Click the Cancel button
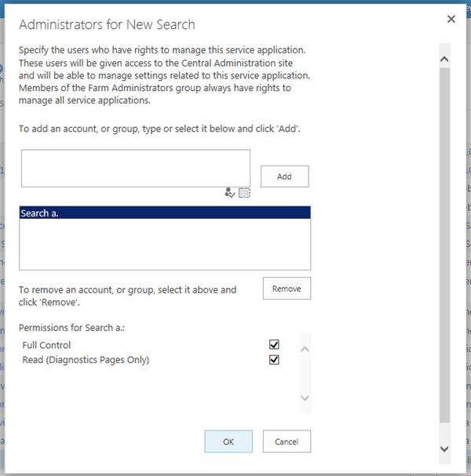The width and height of the screenshot is (471, 476). click(x=287, y=441)
